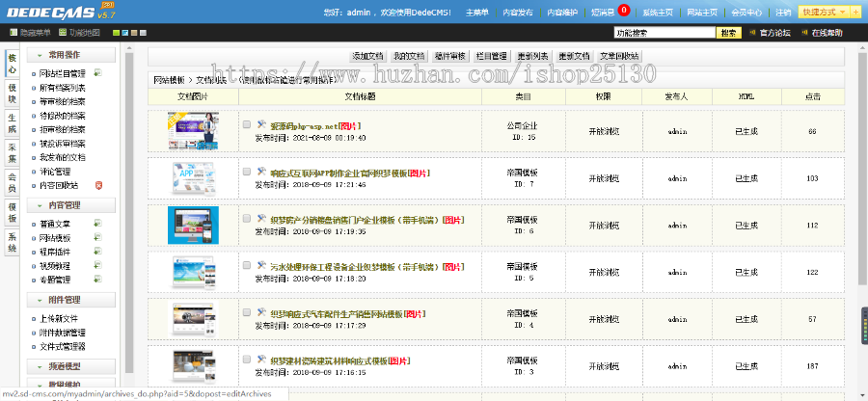868x401 pixels.
Task: Go to 会员中心 in top navigation
Action: [x=746, y=13]
